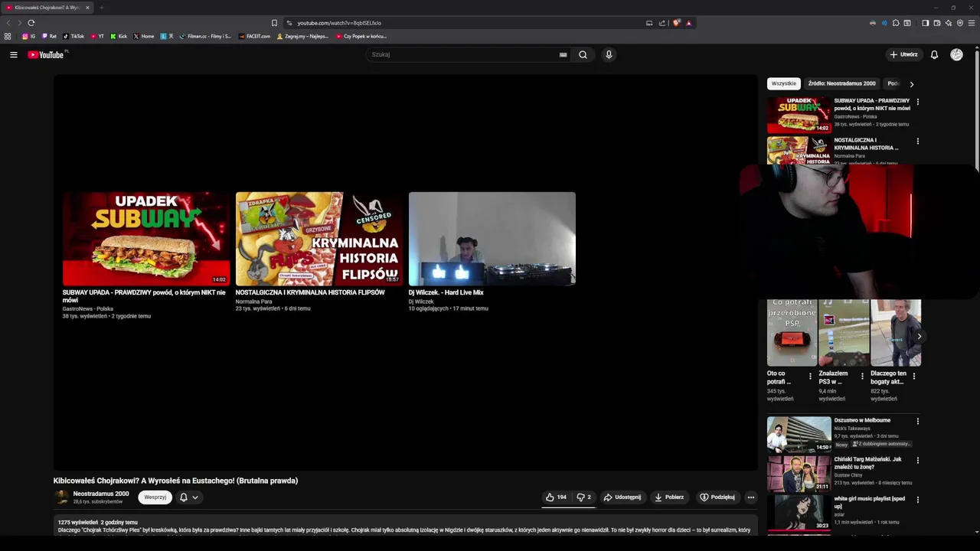
Task: Open options for Chiński Targ Małżeński video
Action: [x=917, y=461]
